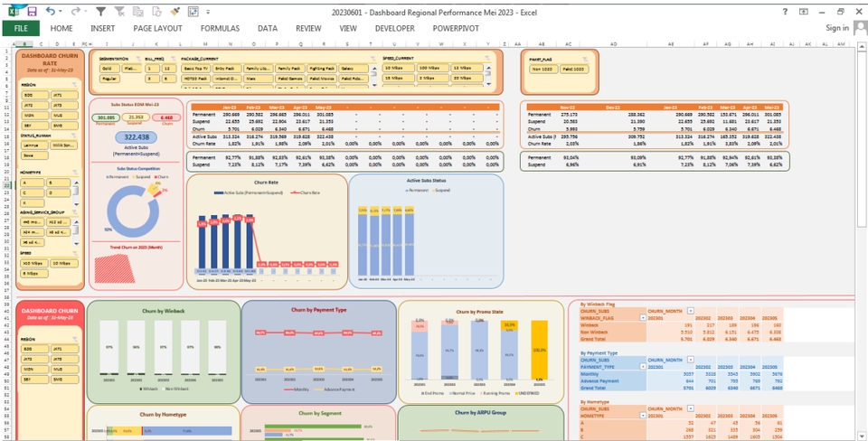
Task: Toggle Regular in SEGMENTATION slicer
Action: pos(109,80)
